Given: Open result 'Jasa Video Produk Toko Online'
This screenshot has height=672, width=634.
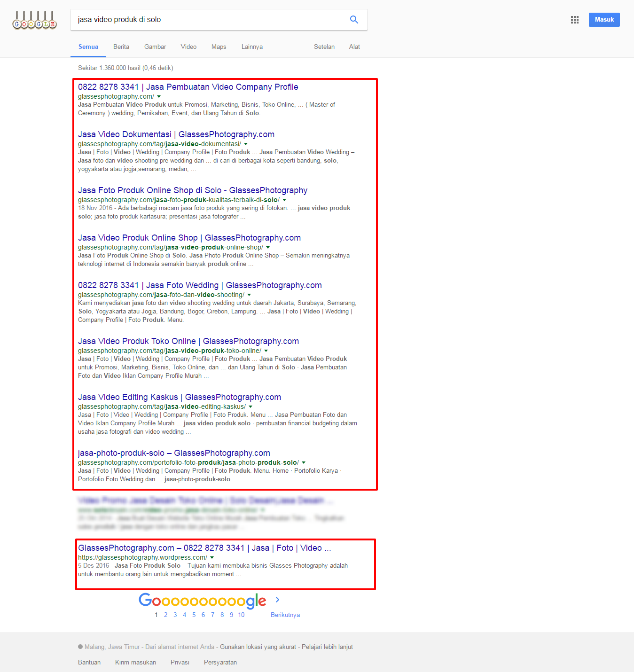Looking at the screenshot, I should coord(188,341).
